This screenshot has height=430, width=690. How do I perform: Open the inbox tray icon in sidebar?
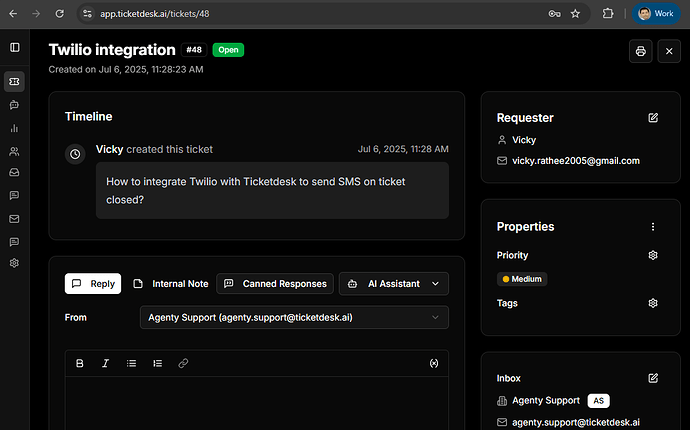pyautogui.click(x=14, y=173)
